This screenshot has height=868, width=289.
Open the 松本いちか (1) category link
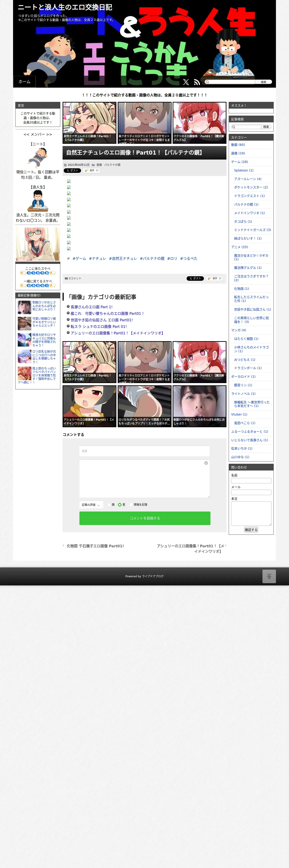(x=242, y=448)
